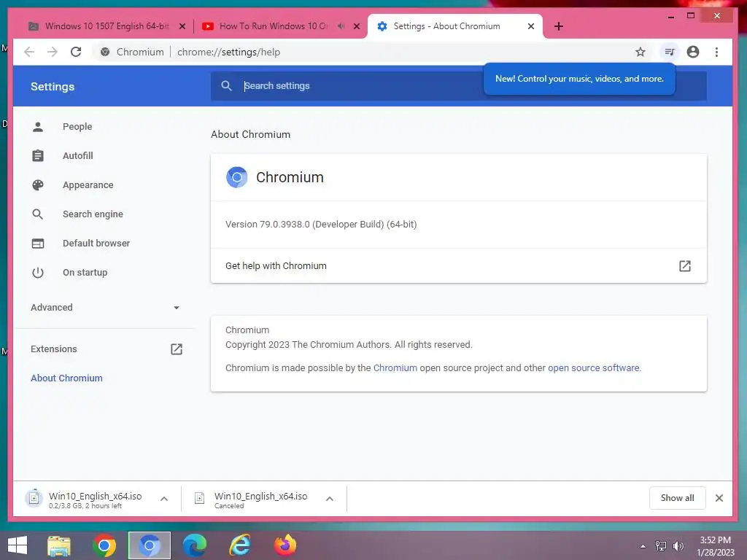Show hidden tray icons with the up arrow

643,546
